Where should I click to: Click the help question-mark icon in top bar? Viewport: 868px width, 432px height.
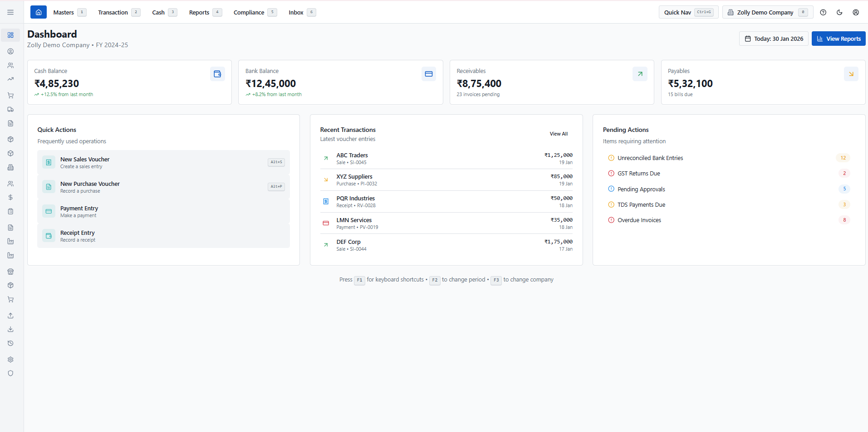click(823, 12)
